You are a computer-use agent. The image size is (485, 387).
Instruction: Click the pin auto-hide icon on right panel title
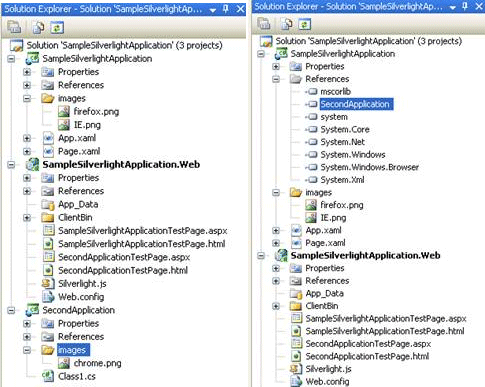(x=466, y=6)
